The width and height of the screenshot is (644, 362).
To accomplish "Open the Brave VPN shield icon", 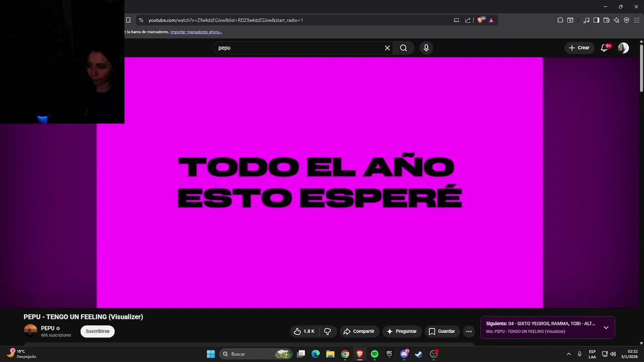I will point(626,20).
